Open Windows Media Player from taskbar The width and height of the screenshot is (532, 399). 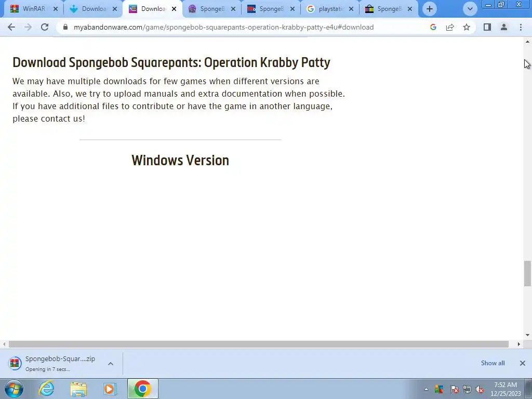(x=110, y=389)
